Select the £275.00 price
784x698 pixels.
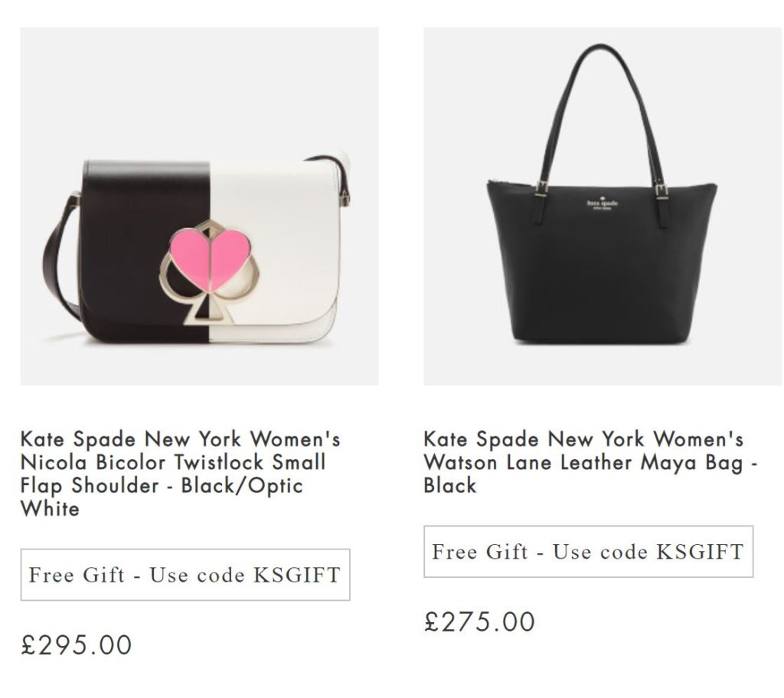click(x=479, y=622)
